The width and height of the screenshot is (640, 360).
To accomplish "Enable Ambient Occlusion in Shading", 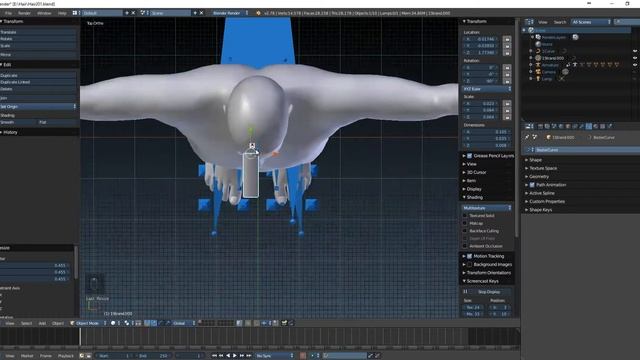I will (464, 246).
